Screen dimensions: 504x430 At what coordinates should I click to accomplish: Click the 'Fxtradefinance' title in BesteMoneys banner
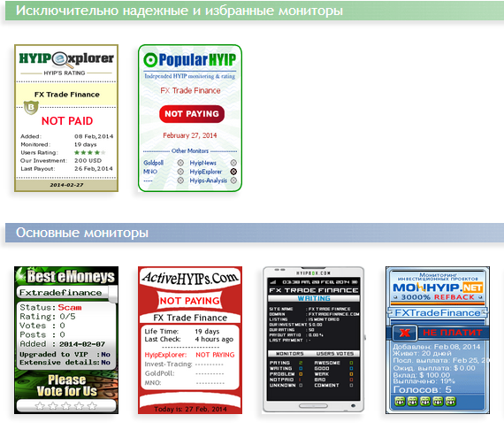tap(60, 293)
